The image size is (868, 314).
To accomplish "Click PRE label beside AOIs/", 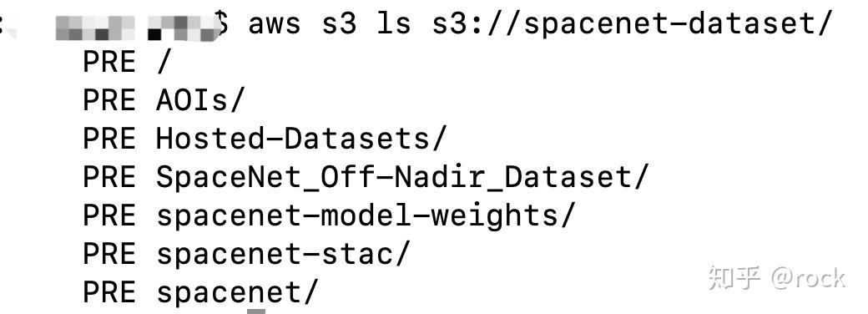I will click(109, 101).
